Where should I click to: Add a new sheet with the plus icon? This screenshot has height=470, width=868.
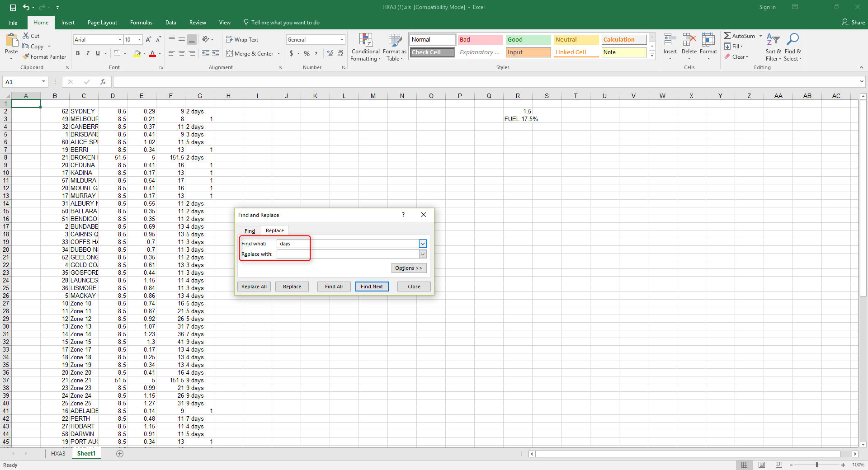point(120,454)
